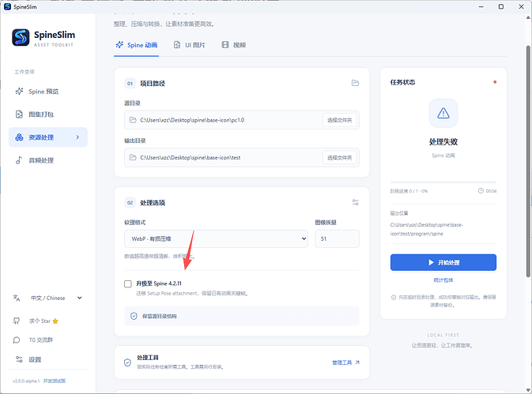Open 求个 Star link
Screen dimensions: 532x394
43,321
